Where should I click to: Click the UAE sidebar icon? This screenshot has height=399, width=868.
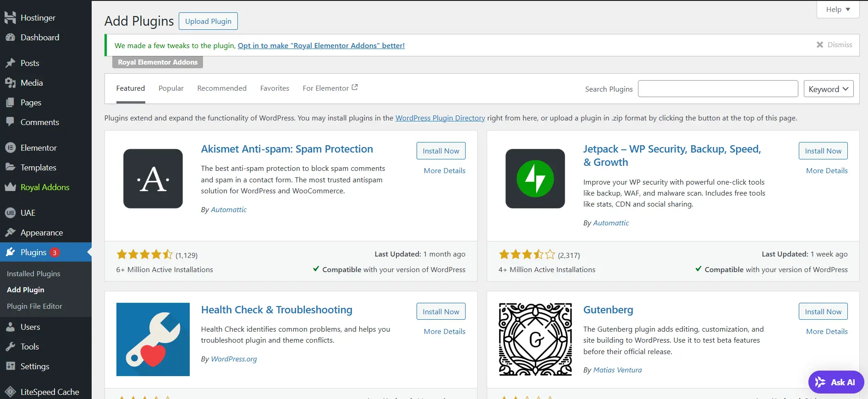point(10,213)
